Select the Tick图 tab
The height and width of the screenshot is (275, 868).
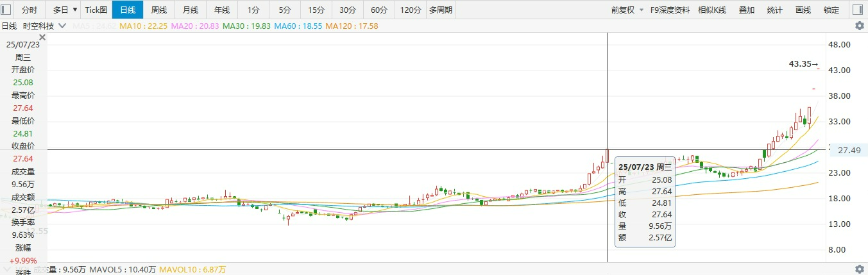click(x=96, y=10)
